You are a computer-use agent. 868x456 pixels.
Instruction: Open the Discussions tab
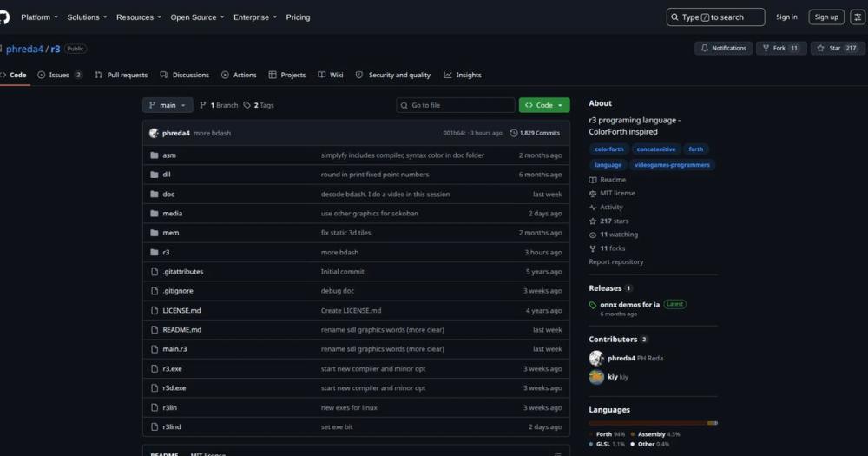click(185, 75)
